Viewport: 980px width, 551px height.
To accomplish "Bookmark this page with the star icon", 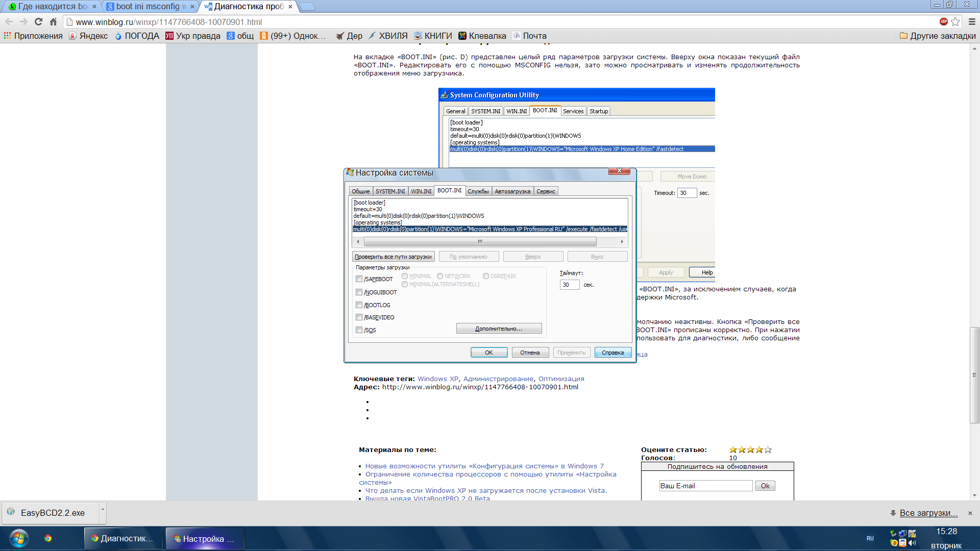I will (x=955, y=22).
